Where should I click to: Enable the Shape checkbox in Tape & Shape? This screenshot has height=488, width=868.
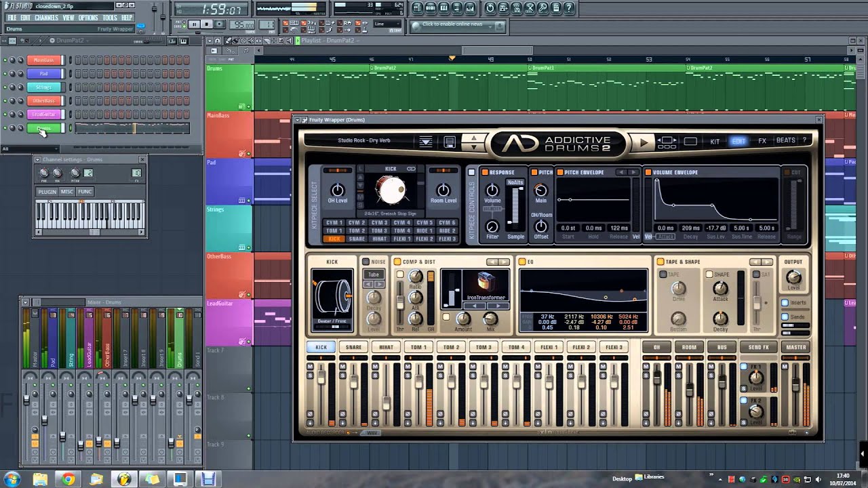click(709, 274)
